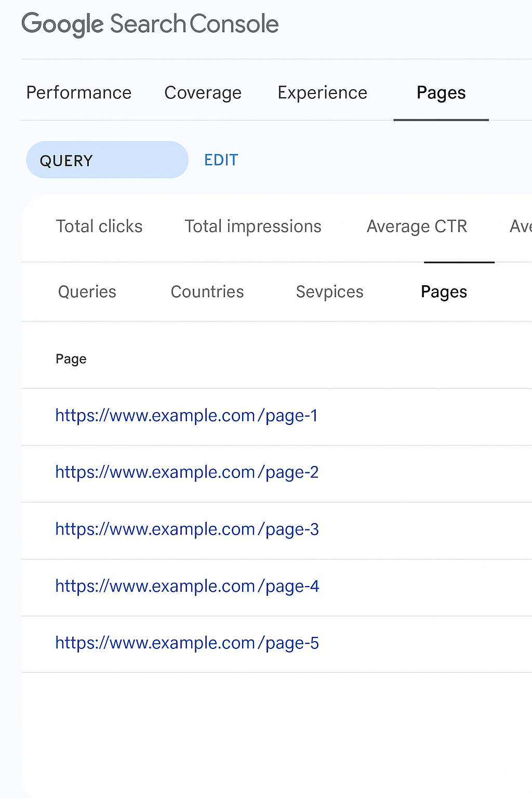Go to the Experience tab
This screenshot has width=532, height=798.
(x=322, y=92)
